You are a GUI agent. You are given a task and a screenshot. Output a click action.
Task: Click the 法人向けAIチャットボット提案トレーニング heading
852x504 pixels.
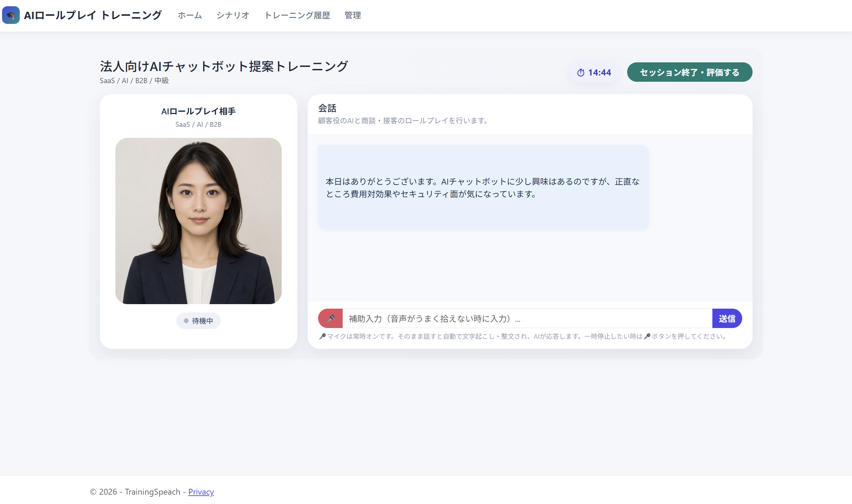click(224, 66)
